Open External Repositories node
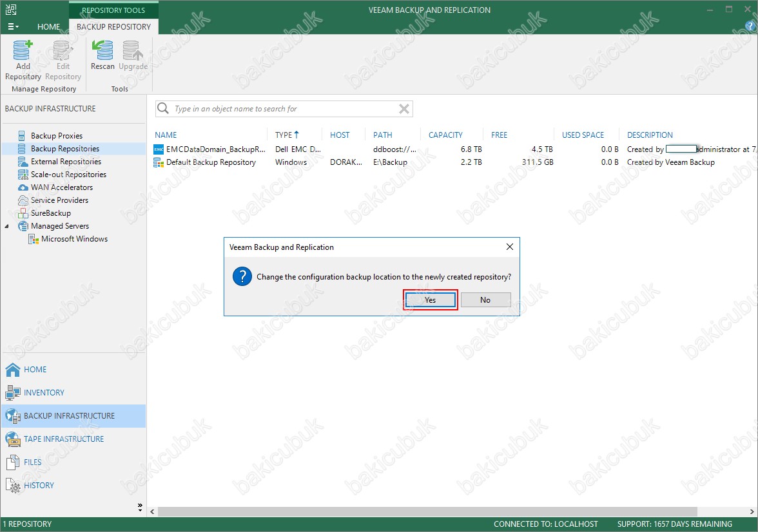Viewport: 758px width, 532px height. pos(66,162)
